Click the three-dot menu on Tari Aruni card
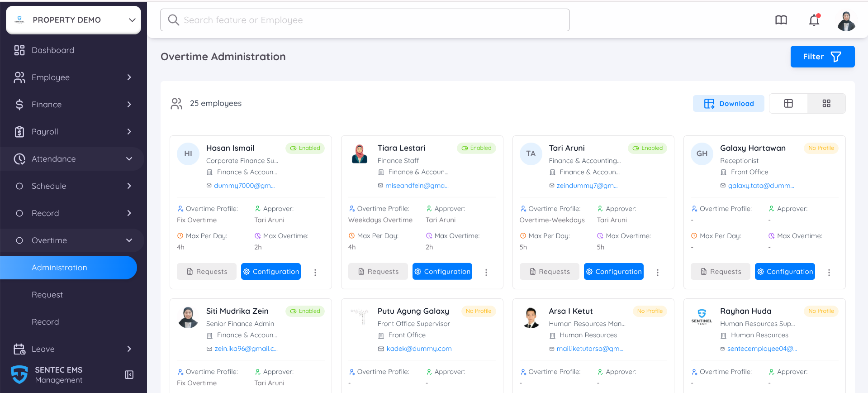 [x=658, y=272]
